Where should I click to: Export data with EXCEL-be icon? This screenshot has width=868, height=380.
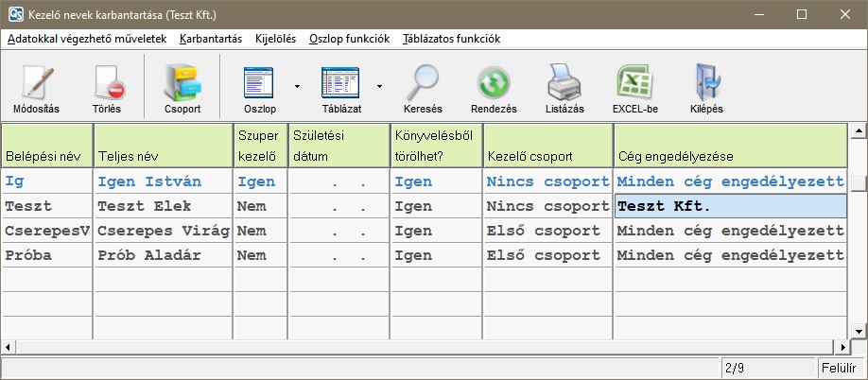pyautogui.click(x=634, y=83)
